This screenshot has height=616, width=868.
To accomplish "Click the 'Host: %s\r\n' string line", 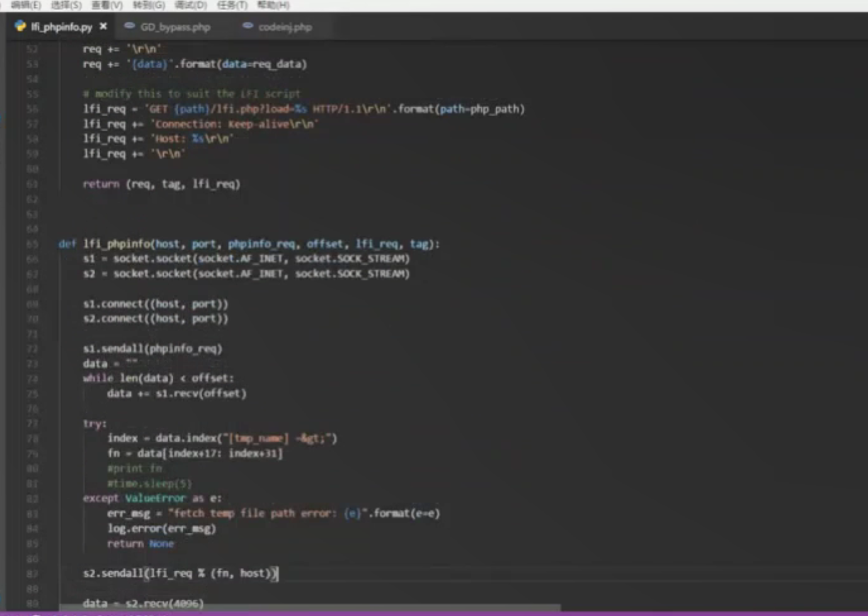I will coord(158,139).
